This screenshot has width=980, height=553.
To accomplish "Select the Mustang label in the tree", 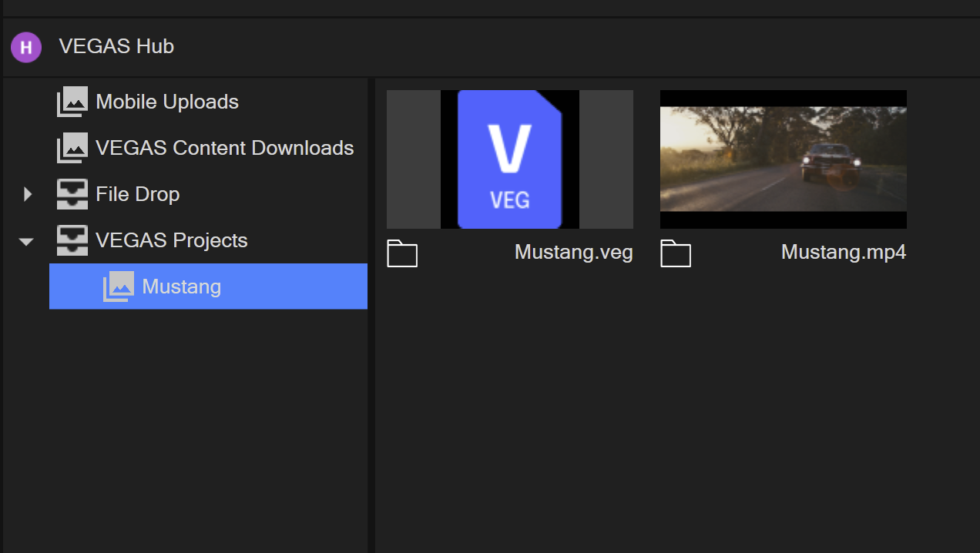I will pos(181,287).
